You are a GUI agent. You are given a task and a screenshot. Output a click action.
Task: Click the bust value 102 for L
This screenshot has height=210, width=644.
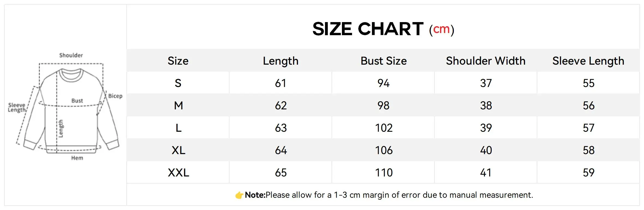coord(384,128)
